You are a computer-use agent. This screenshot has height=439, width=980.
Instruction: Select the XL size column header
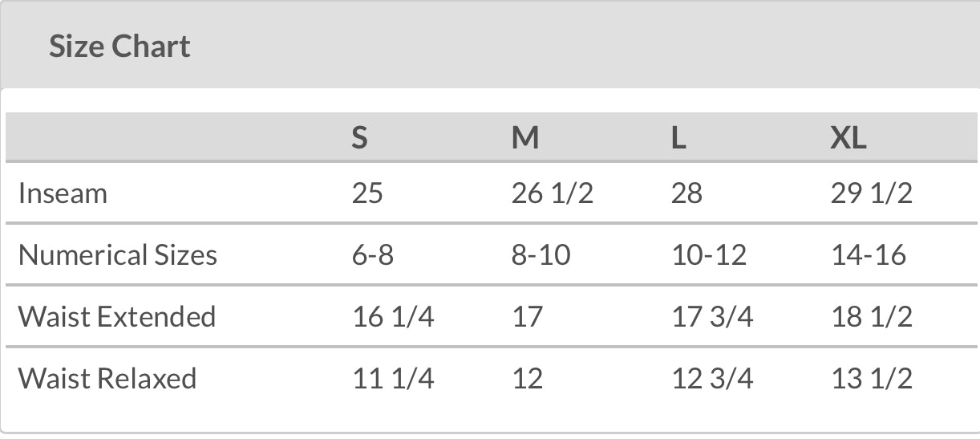848,139
